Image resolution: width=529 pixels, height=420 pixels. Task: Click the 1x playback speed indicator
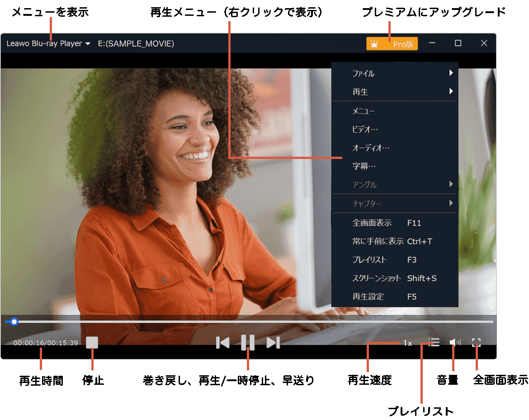tap(407, 343)
